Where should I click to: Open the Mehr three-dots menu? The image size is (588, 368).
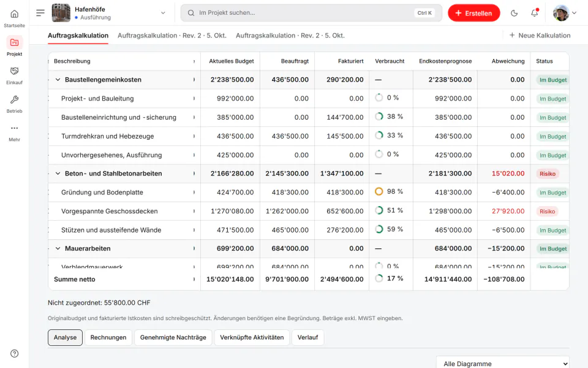tap(14, 128)
